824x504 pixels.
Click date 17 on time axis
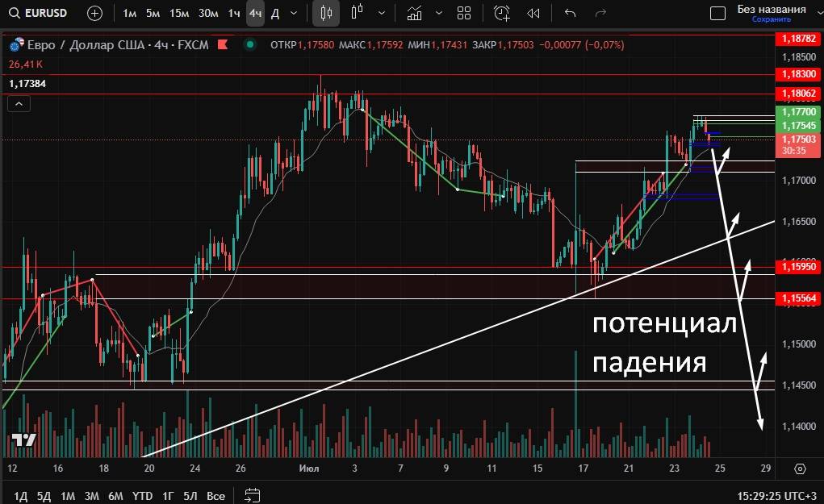click(583, 469)
